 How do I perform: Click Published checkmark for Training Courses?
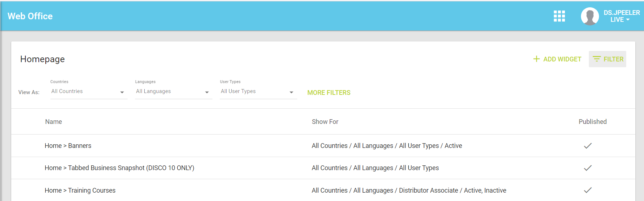point(587,190)
